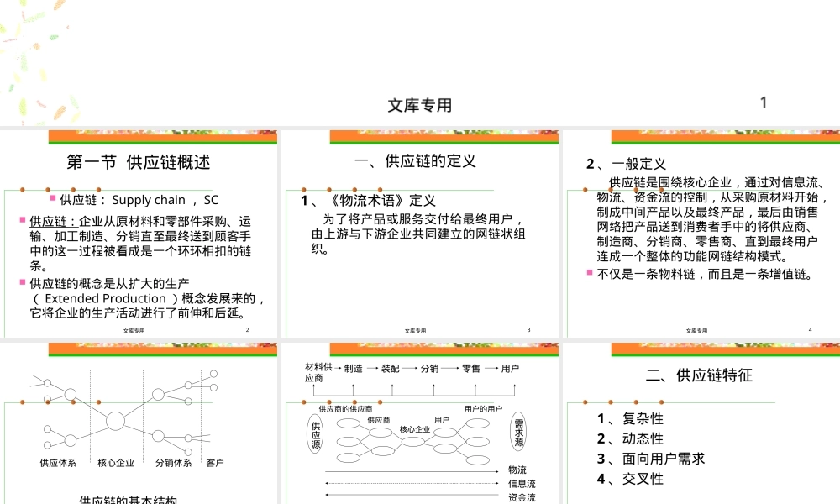This screenshot has width=840, height=504.
Task: Select the '分销' step in the flow chart
Action: tap(429, 369)
